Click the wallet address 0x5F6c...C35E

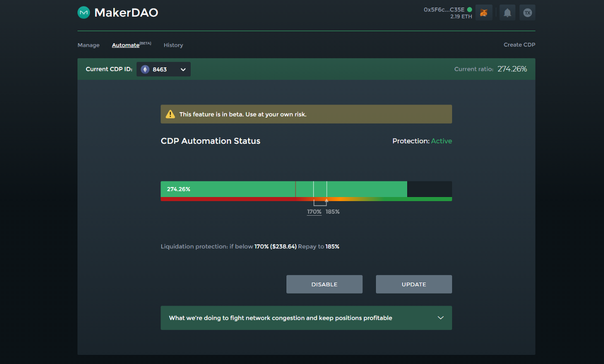pos(444,10)
